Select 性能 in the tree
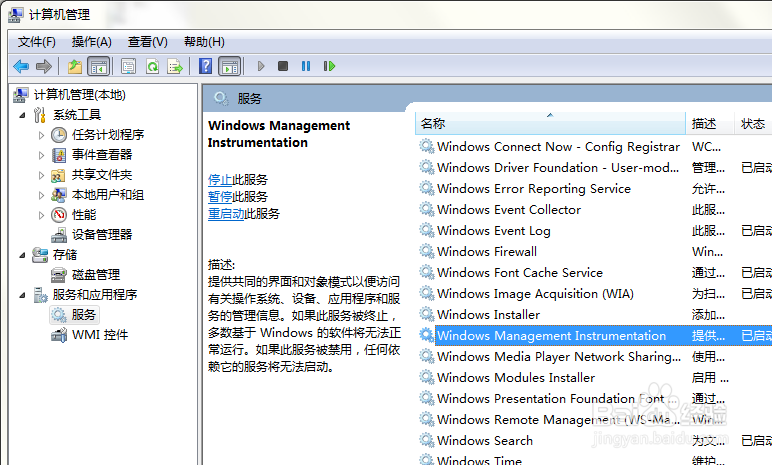 coord(84,215)
